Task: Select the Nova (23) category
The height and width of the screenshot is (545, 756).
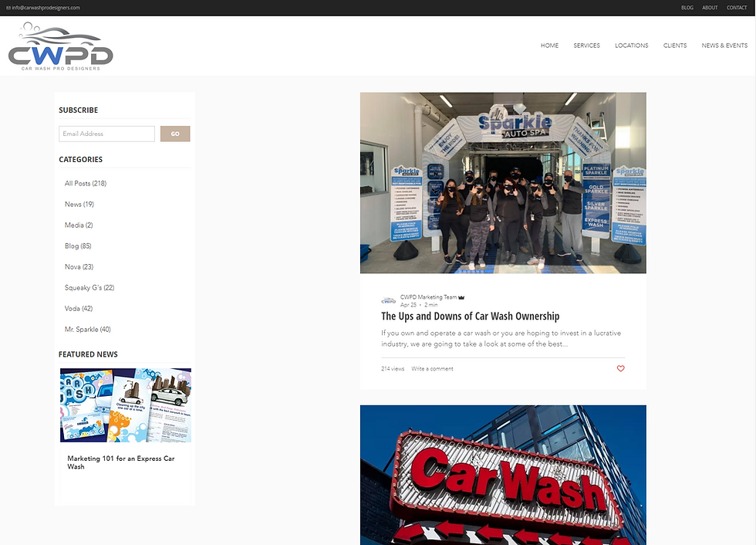Action: 79,266
